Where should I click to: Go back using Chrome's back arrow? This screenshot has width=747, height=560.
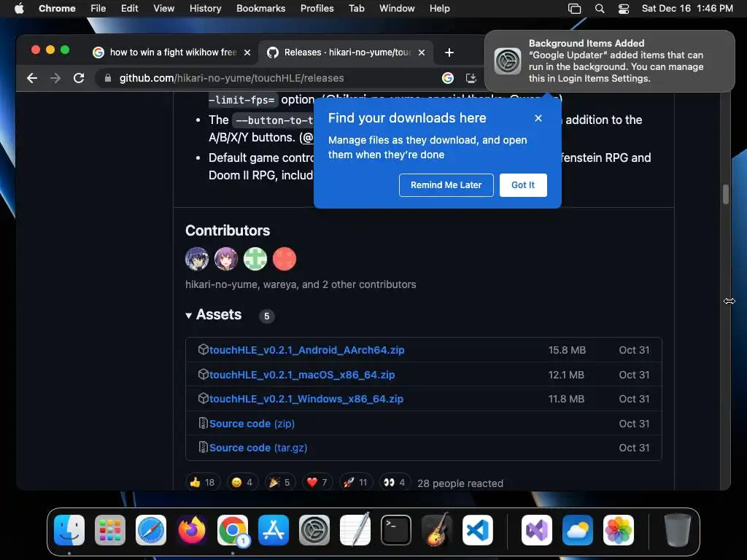click(32, 78)
